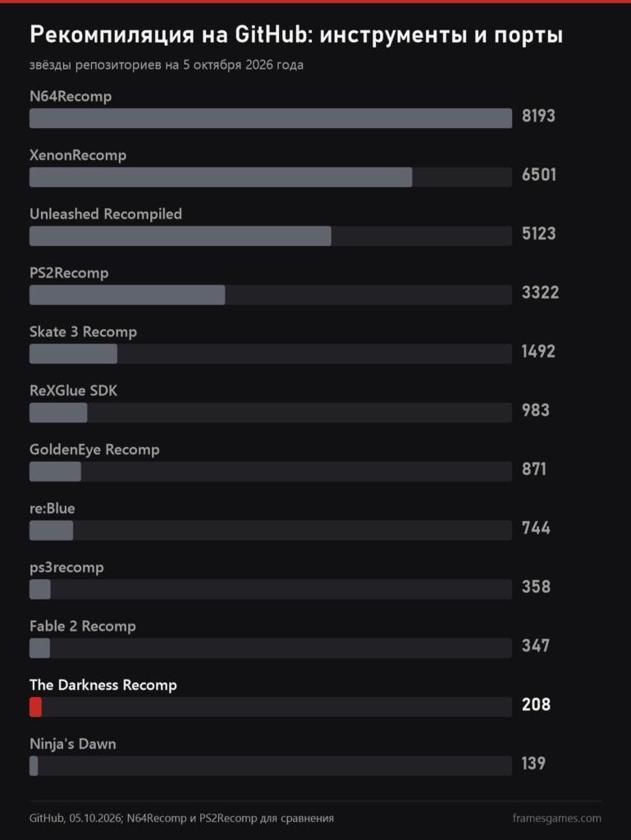Click the subtitle with October 2026 date
The image size is (631, 840).
tap(166, 65)
